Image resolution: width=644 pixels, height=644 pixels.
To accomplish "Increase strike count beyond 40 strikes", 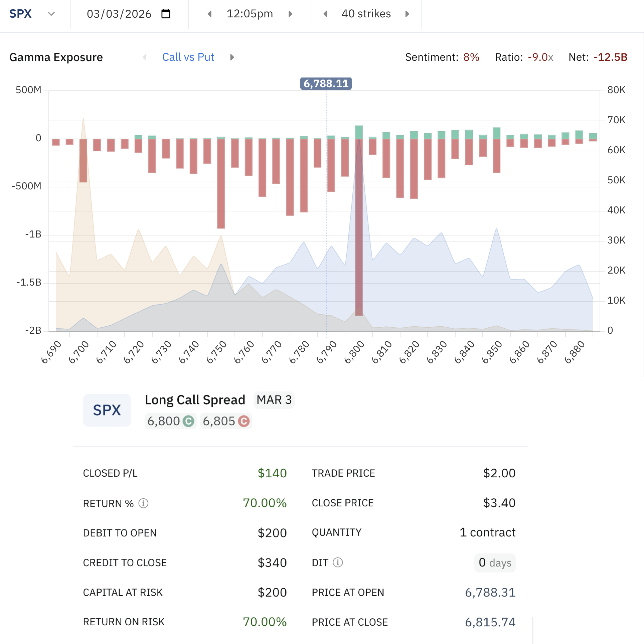I will [407, 14].
